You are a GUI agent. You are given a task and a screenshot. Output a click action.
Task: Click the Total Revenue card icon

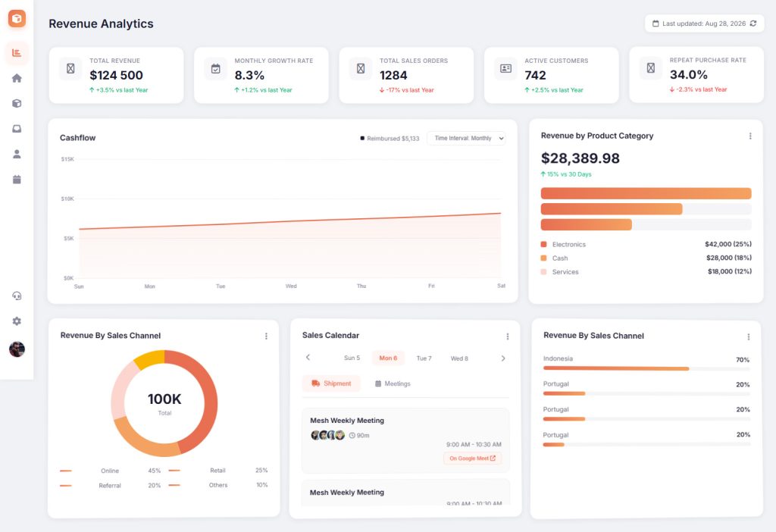point(70,68)
